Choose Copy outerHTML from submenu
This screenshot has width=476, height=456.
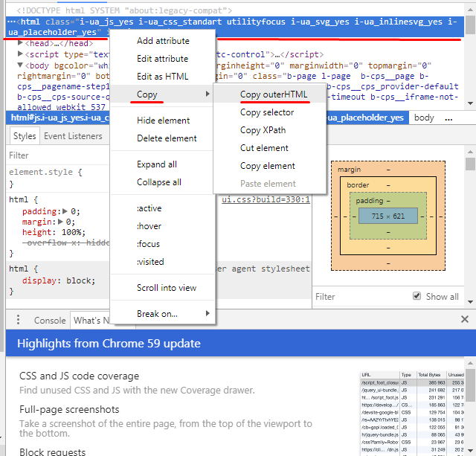273,94
